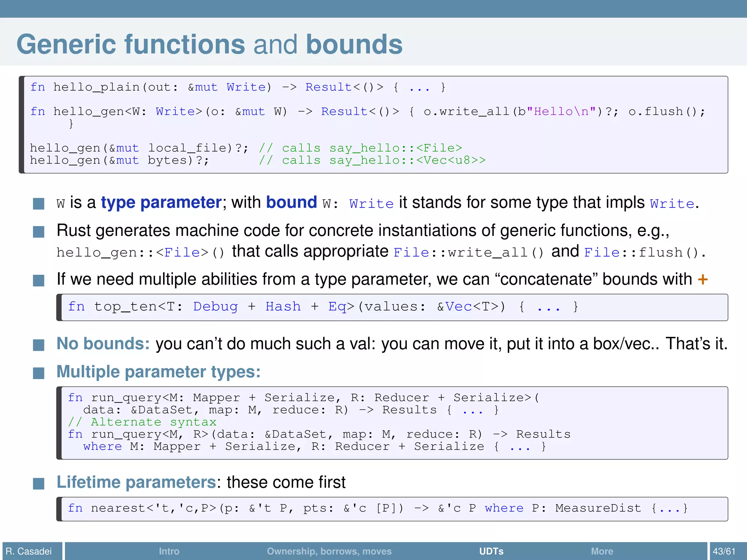Click the hello_plain function code line
747x560 pixels.
point(237,87)
